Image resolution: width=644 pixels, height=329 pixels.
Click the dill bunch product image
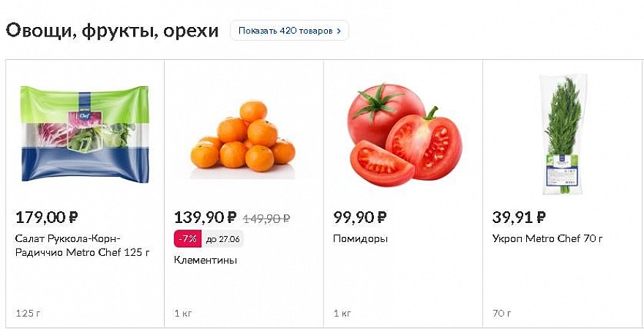point(562,135)
